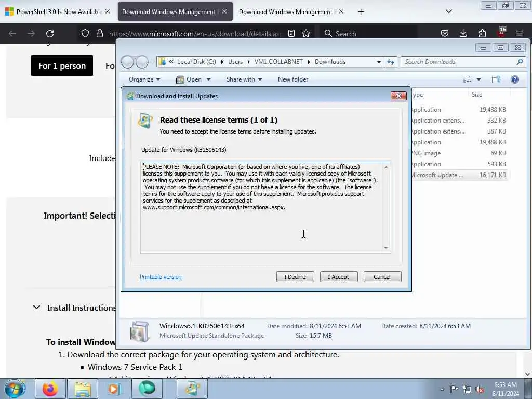Click the Firefox URL address field

pyautogui.click(x=195, y=34)
